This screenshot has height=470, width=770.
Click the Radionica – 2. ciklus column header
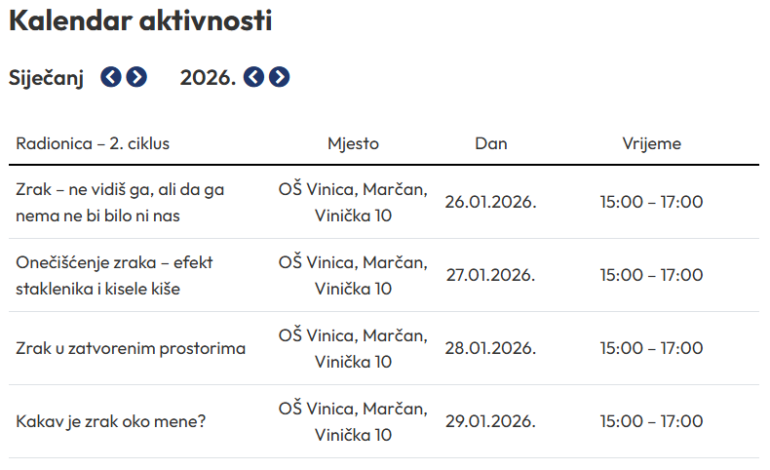pyautogui.click(x=93, y=143)
